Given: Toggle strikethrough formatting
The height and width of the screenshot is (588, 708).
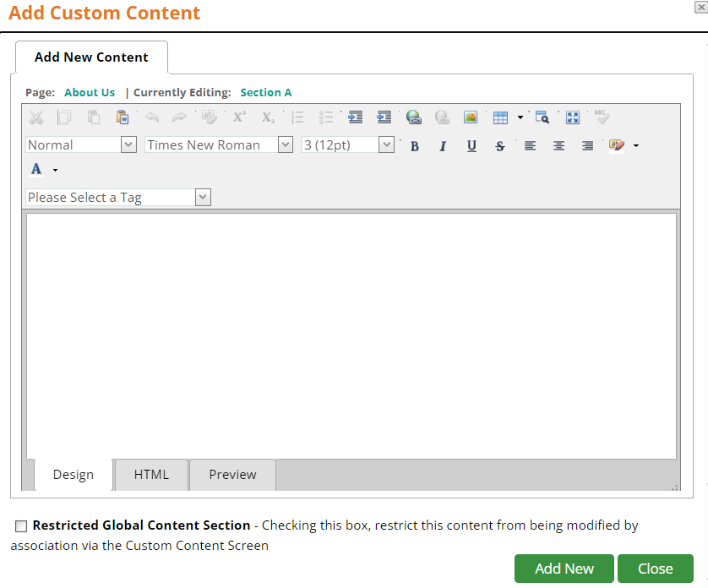Looking at the screenshot, I should 500,146.
